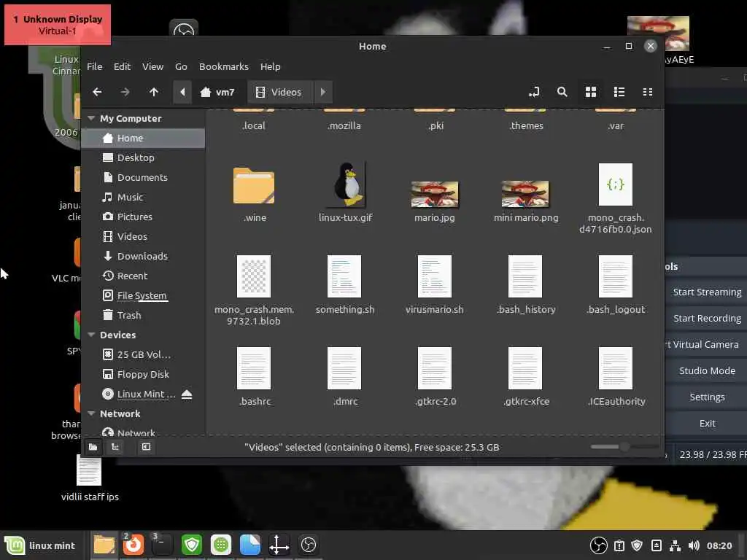
Task: Select the virusmario.sh file
Action: [435, 285]
